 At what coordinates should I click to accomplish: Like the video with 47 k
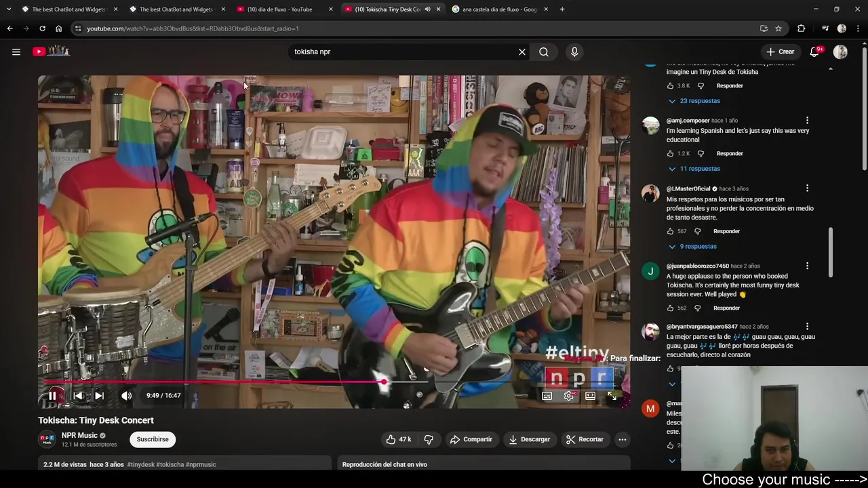pos(399,439)
